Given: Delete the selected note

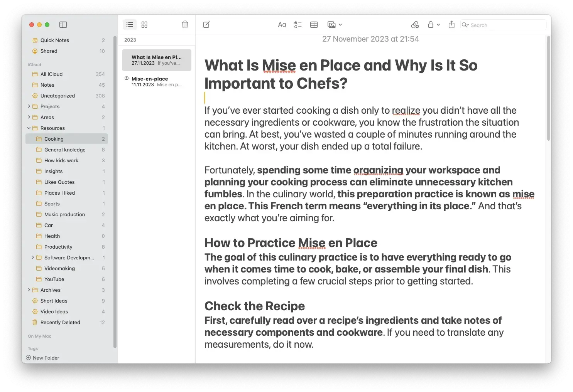Looking at the screenshot, I should 185,24.
